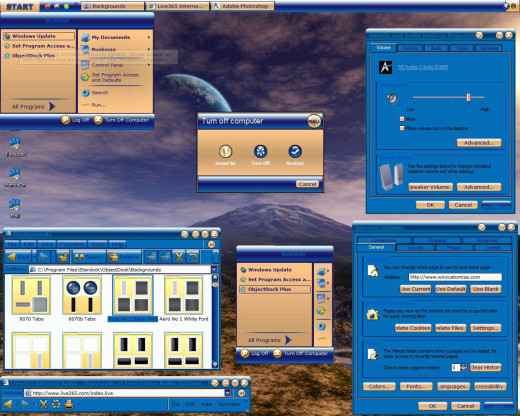Open Control Panel from the Start menu
The image size is (520, 416).
point(115,65)
